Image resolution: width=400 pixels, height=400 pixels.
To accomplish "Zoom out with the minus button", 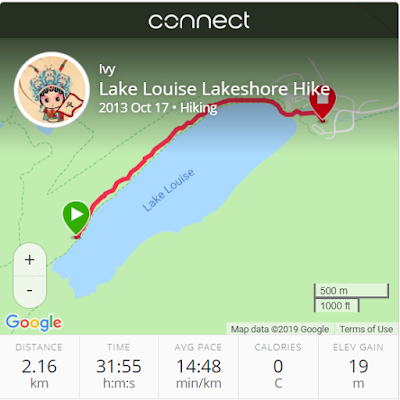I will (30, 291).
